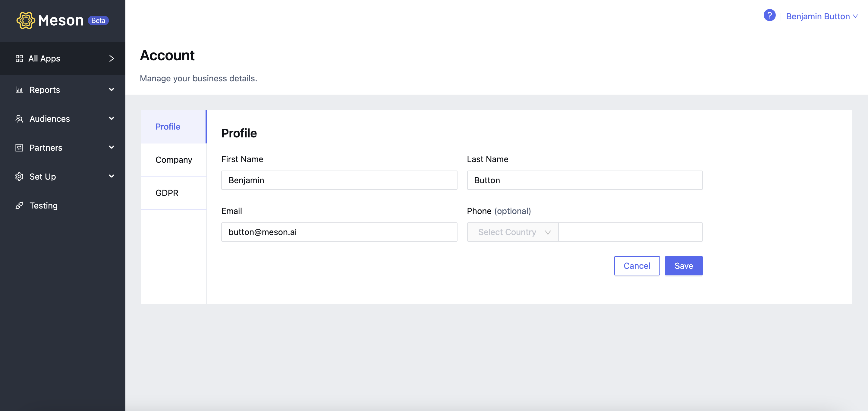Open the Reports sidebar item
This screenshot has width=868, height=411.
pos(63,90)
